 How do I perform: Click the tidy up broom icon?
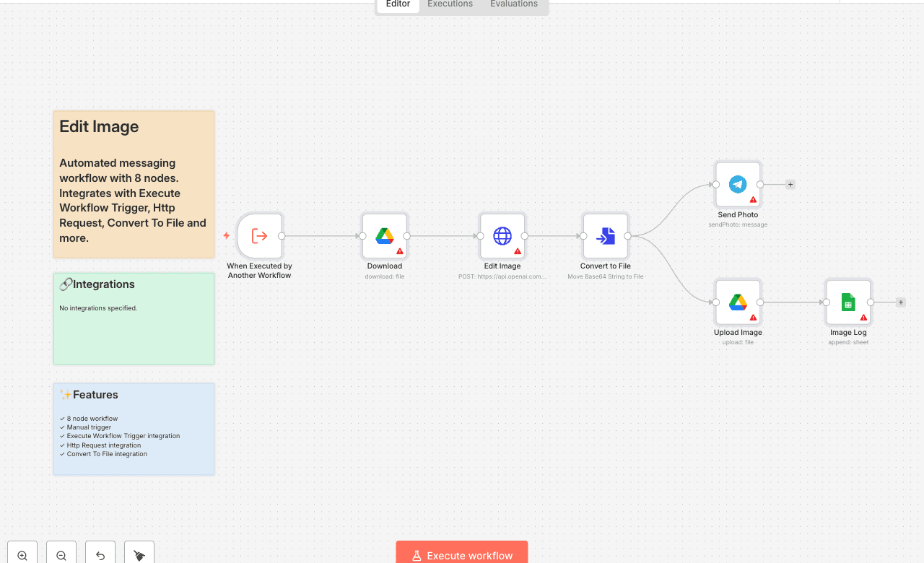tap(139, 555)
